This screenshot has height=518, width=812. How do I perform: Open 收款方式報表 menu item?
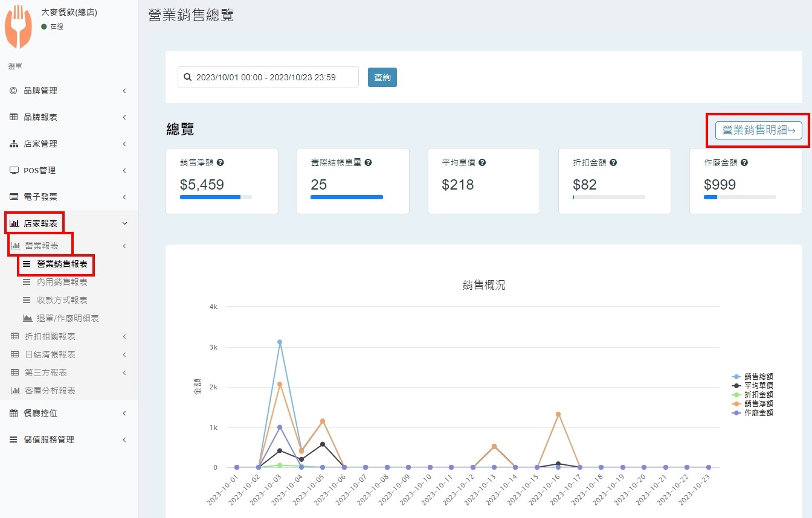[x=62, y=300]
